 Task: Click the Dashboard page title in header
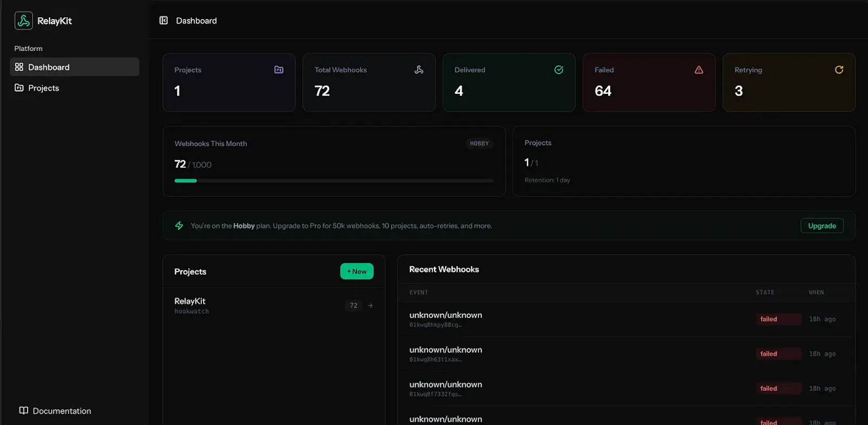pyautogui.click(x=196, y=21)
